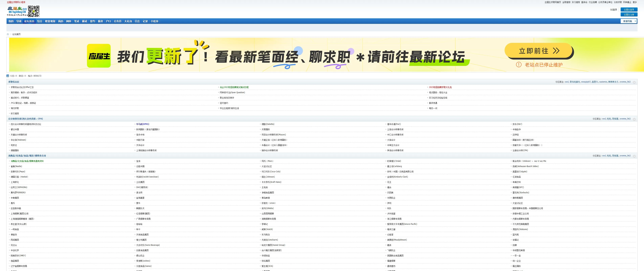Select 面试 in the navigation bar

point(85,21)
